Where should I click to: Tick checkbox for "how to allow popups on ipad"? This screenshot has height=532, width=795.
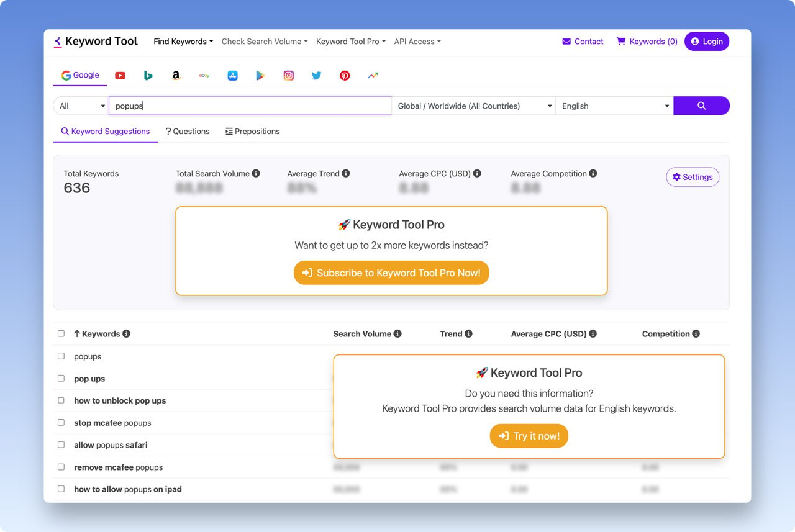point(61,489)
